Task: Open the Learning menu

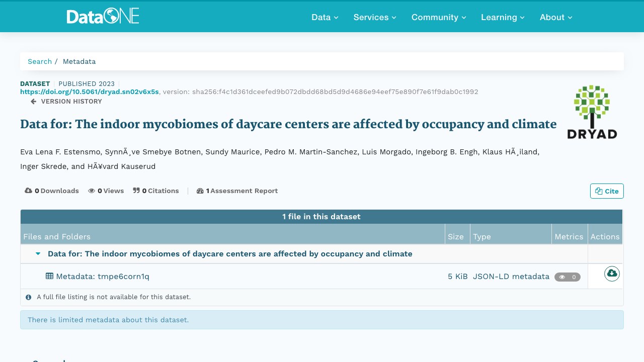Action: [503, 17]
